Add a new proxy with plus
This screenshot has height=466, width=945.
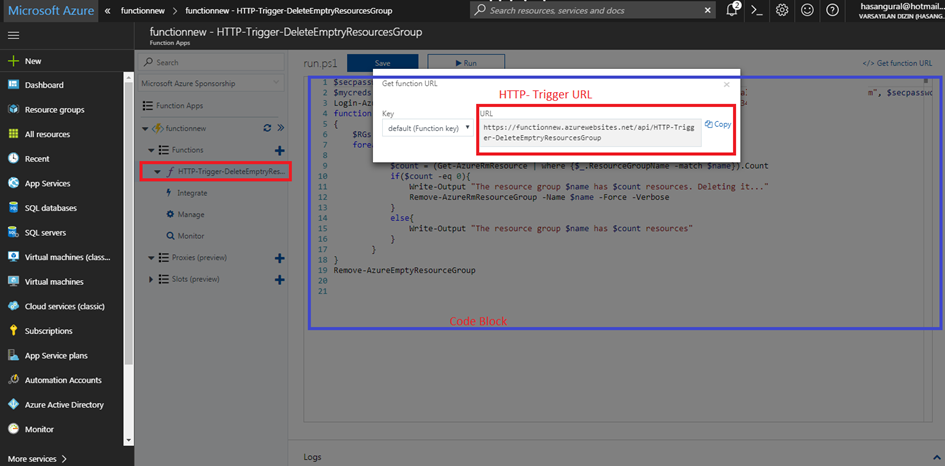pos(280,258)
